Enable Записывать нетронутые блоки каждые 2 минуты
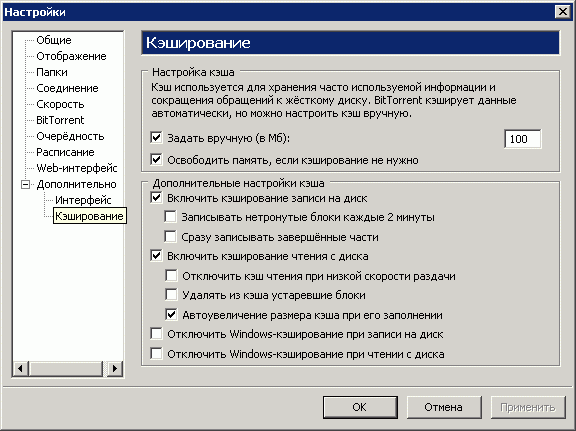Screen dimensions: 576x431 tap(170, 217)
